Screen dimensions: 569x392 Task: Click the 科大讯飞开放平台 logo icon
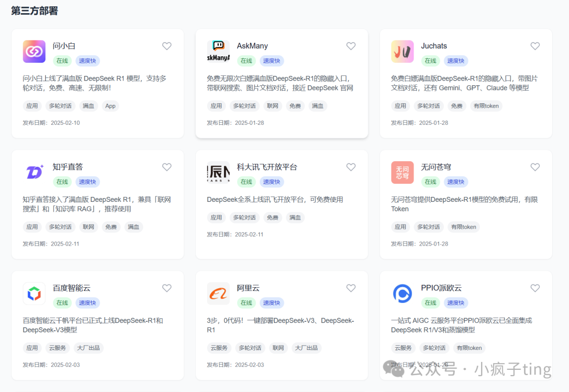point(218,172)
